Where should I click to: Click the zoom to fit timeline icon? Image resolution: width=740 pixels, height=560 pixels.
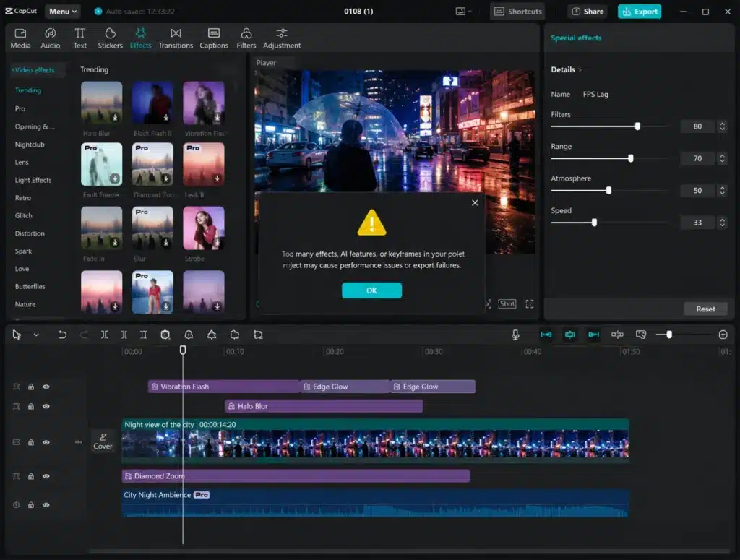click(x=723, y=335)
